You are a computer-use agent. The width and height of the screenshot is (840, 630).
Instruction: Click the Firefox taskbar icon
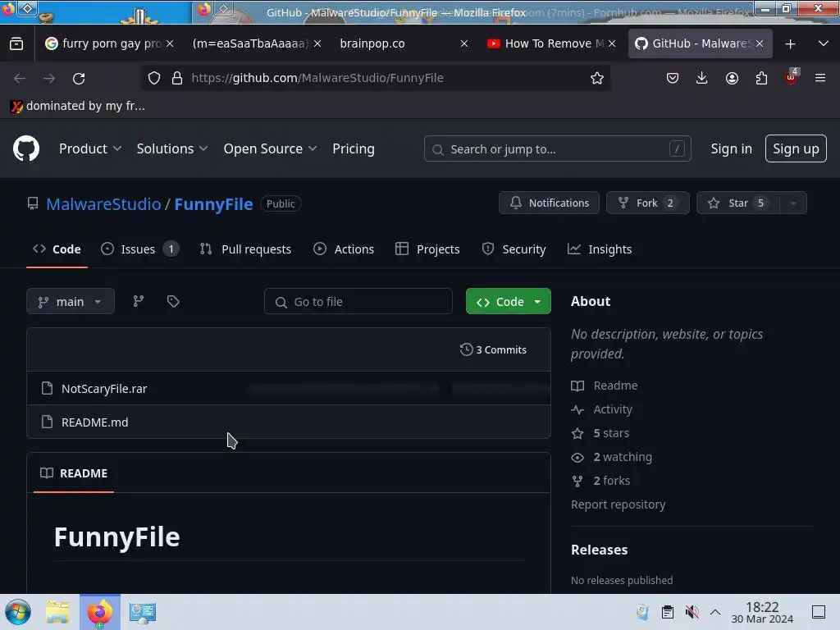tap(100, 612)
